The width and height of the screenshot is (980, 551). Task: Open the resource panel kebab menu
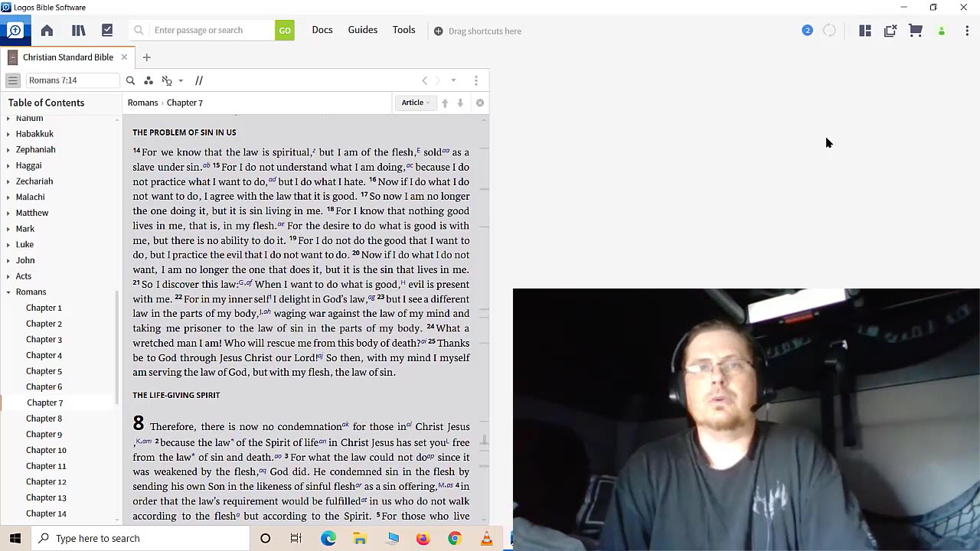click(476, 80)
